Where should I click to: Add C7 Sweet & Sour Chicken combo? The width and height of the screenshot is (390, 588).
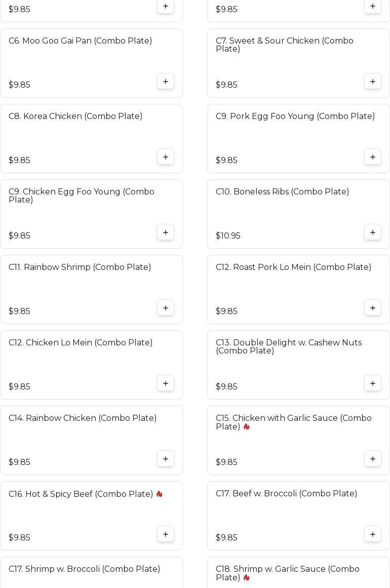373,82
